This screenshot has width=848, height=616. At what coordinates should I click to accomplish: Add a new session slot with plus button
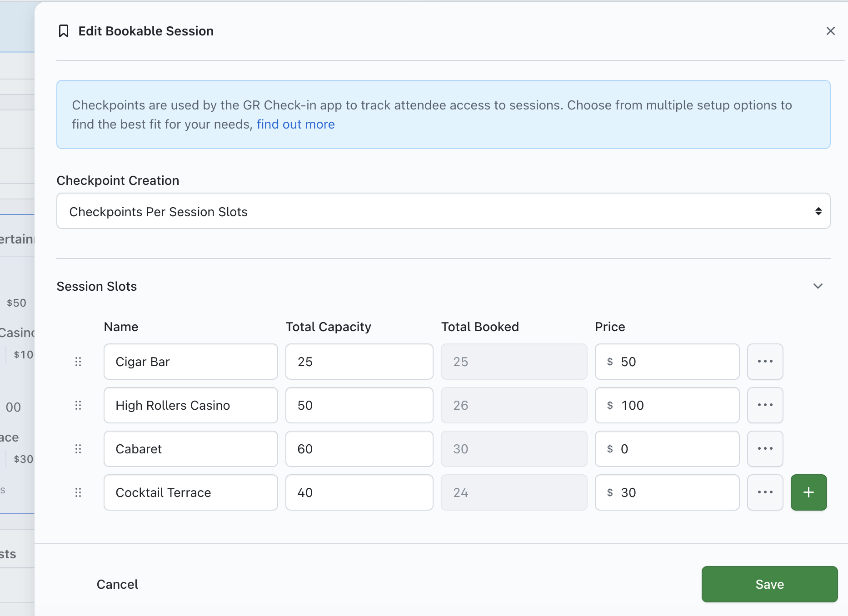[x=808, y=492]
